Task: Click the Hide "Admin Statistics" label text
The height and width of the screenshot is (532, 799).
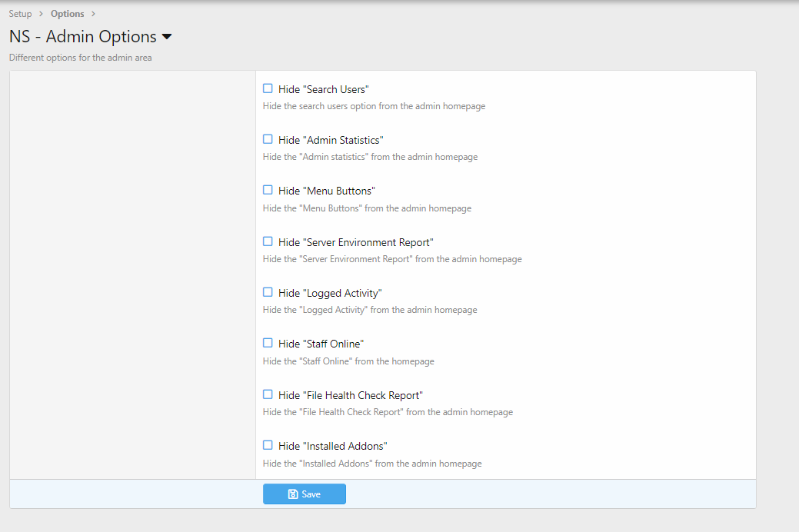Action: point(331,140)
